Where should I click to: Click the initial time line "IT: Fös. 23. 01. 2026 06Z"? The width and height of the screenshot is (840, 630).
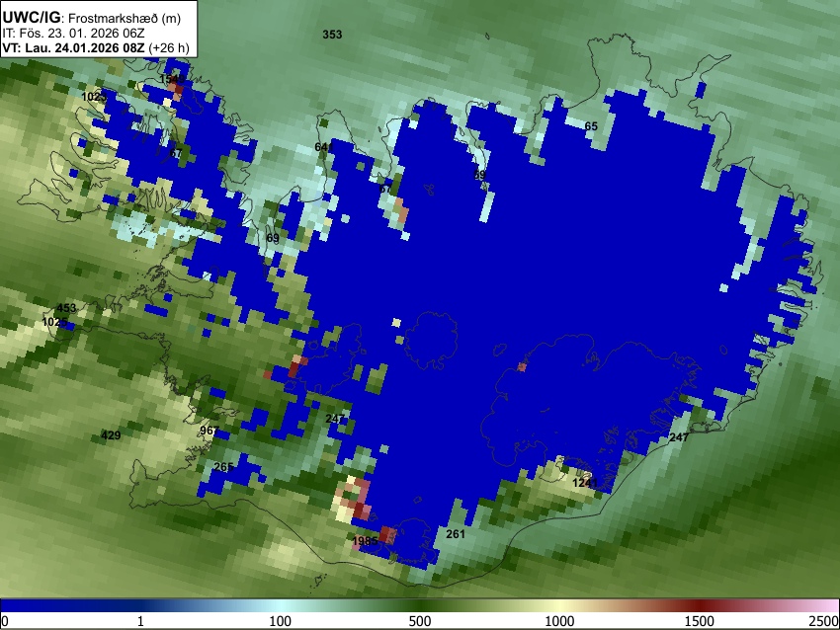(73, 34)
